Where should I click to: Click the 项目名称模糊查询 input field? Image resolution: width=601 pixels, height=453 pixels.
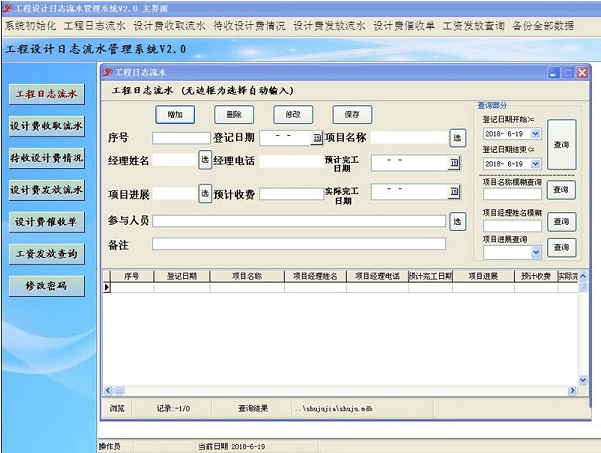pyautogui.click(x=512, y=194)
